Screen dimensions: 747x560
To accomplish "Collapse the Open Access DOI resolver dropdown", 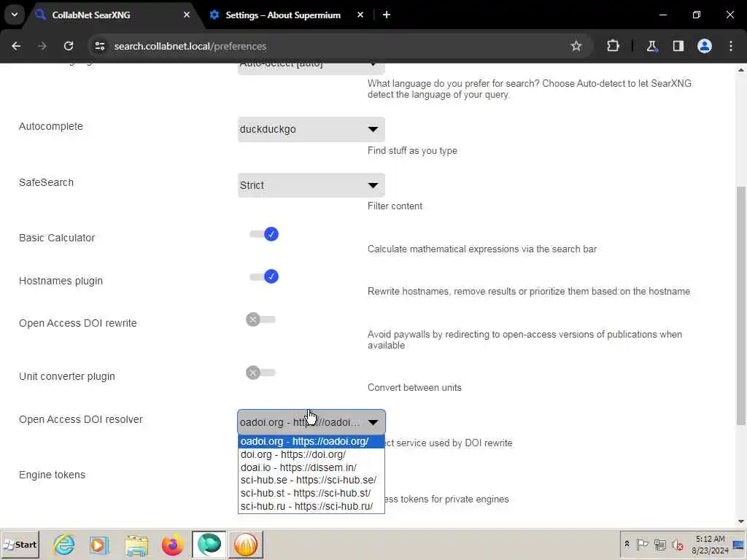I will (311, 422).
